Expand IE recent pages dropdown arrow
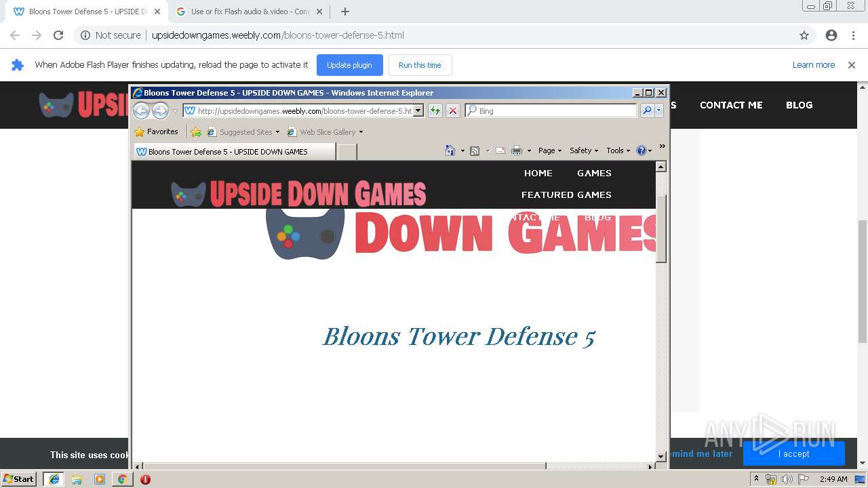The width and height of the screenshot is (868, 488). [175, 110]
